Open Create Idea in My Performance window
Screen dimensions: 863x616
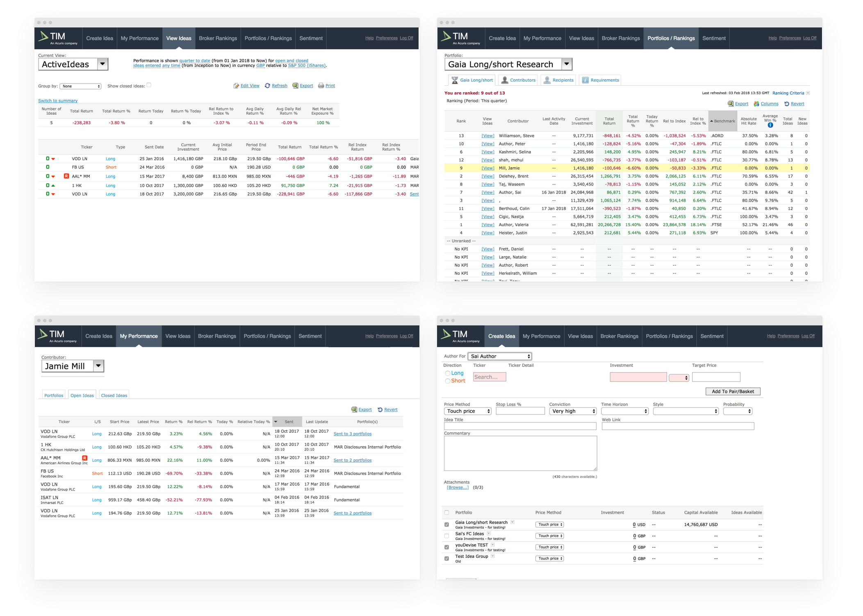(99, 336)
